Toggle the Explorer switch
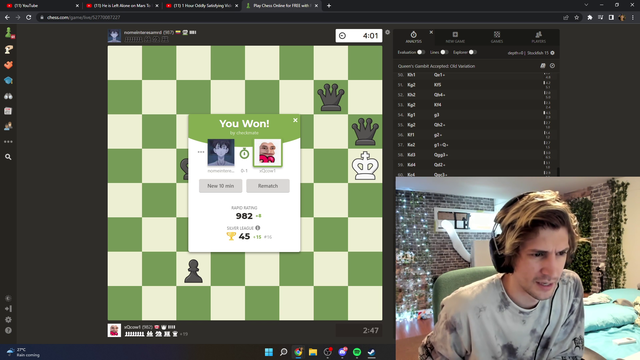This screenshot has width=640, height=360. coord(472,52)
